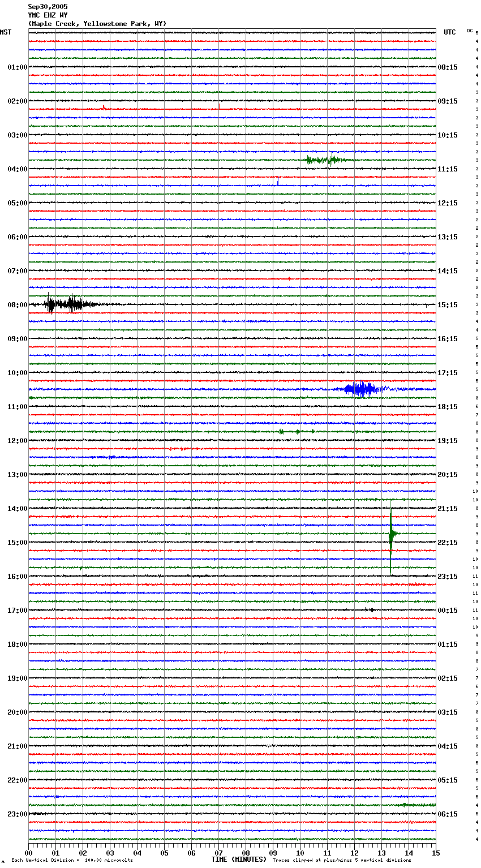This screenshot has width=481, height=868.
Task: Click the 10:15 UTC time label
Action: point(448,135)
